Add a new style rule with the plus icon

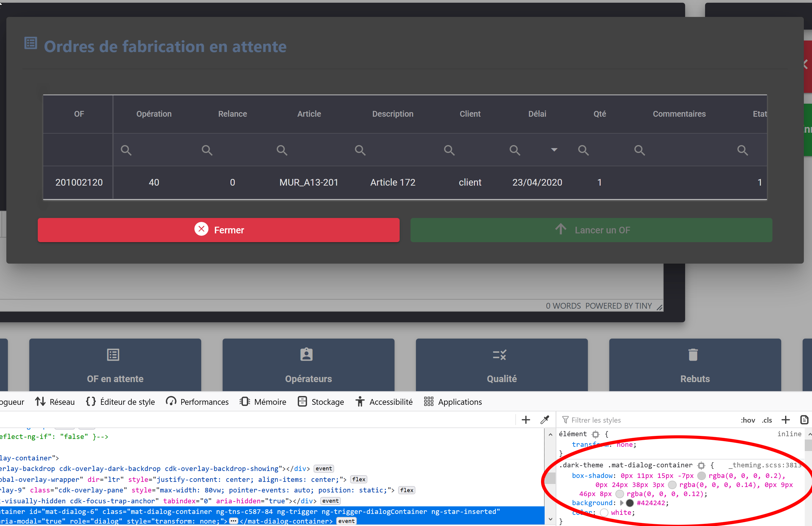pyautogui.click(x=786, y=420)
